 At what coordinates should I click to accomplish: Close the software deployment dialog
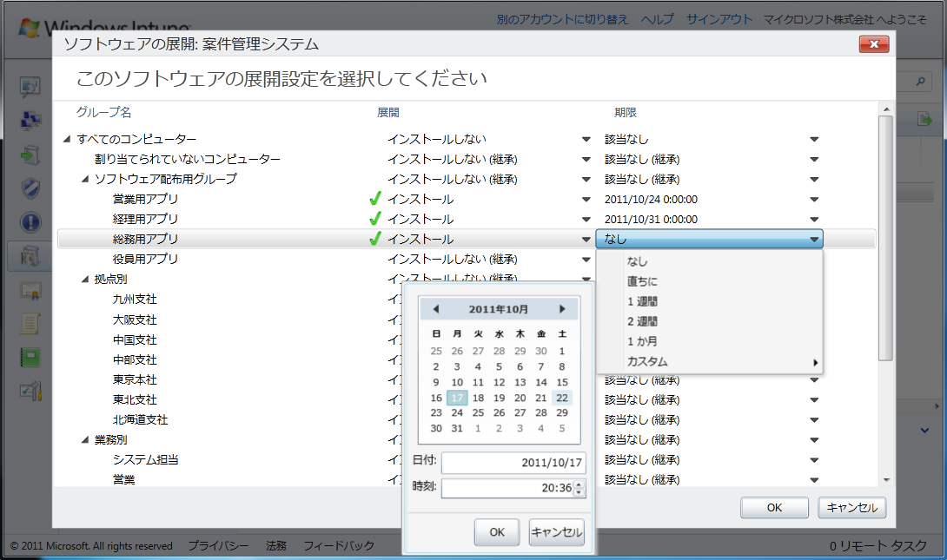(873, 44)
